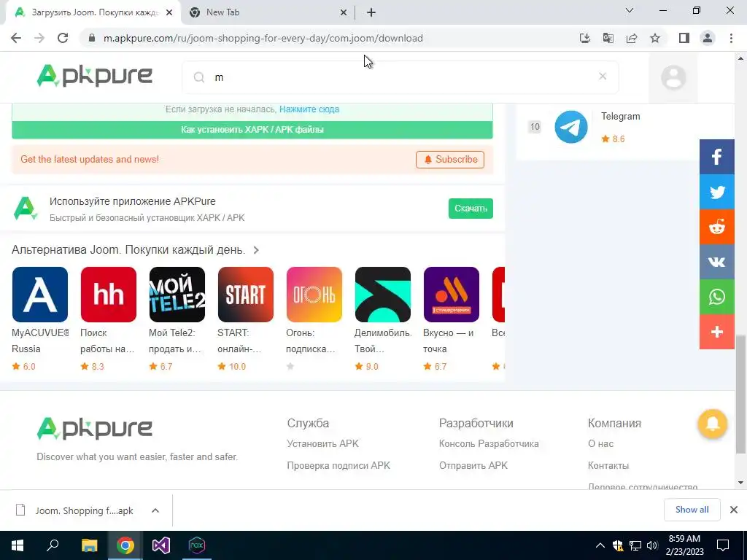Click Show all downloads

[x=692, y=510]
